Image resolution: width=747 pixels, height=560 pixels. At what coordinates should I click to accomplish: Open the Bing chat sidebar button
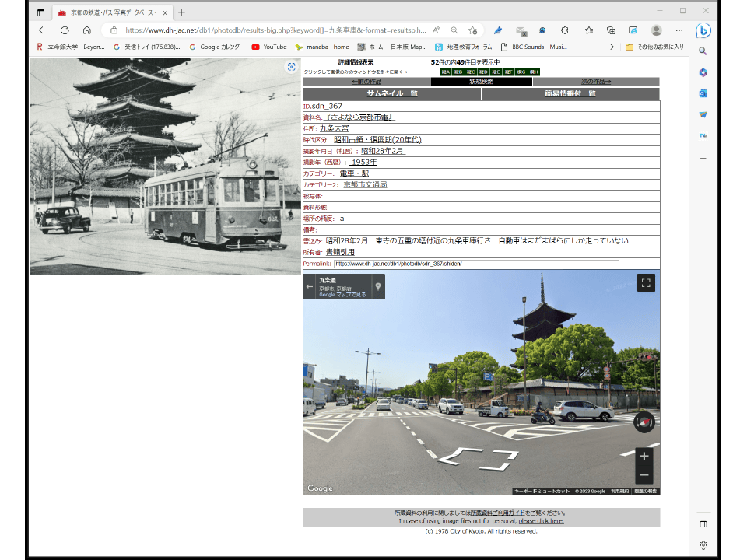tap(703, 30)
